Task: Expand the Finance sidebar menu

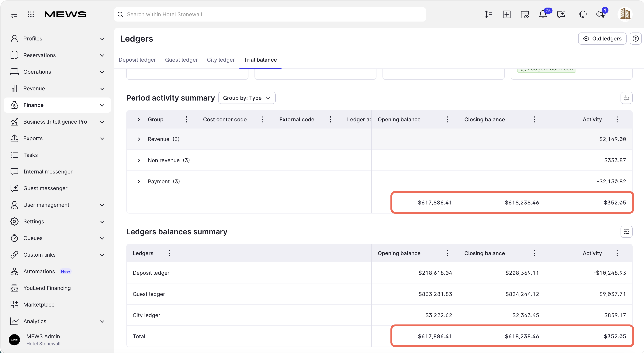Action: tap(57, 105)
